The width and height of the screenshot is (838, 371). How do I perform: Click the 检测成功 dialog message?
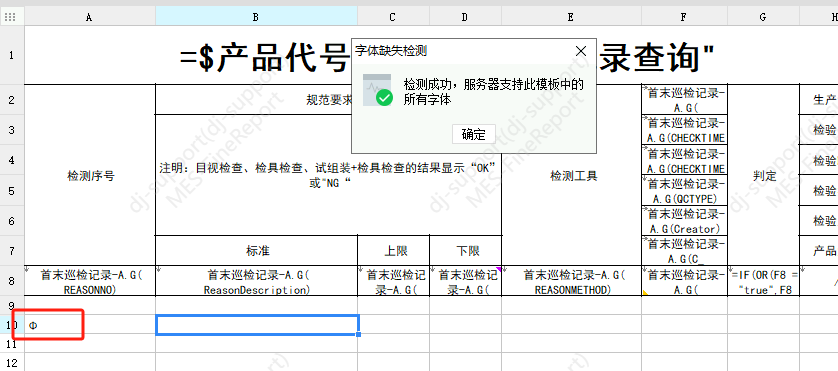[493, 92]
